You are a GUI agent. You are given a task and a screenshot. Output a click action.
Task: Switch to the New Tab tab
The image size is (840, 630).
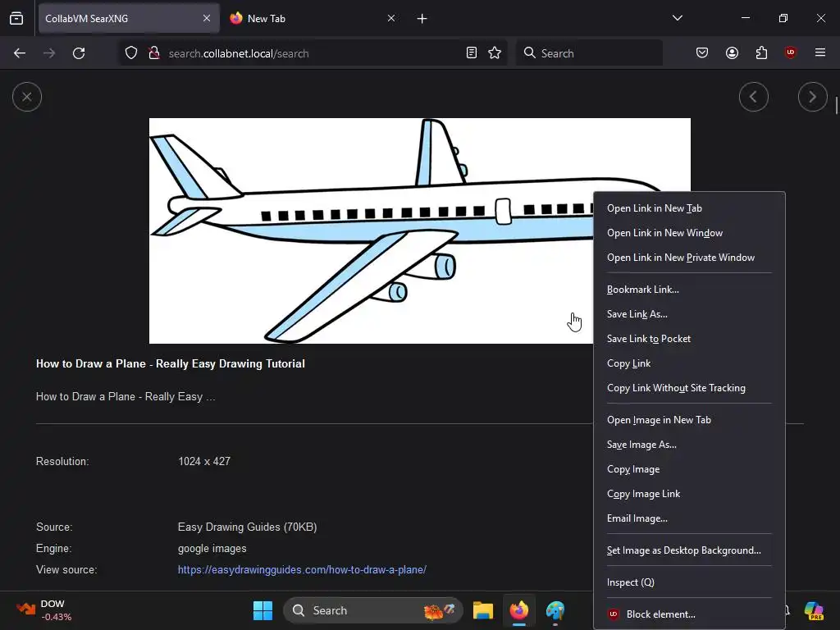[x=313, y=19]
